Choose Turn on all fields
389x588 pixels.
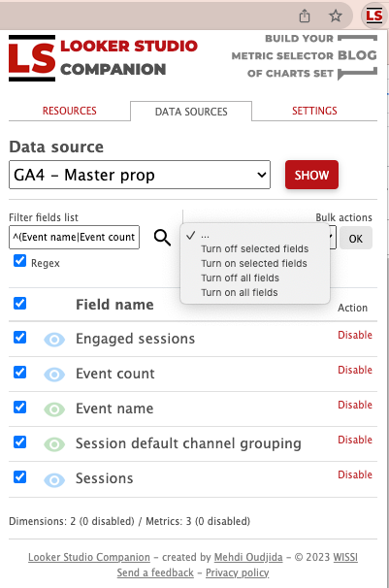[240, 292]
